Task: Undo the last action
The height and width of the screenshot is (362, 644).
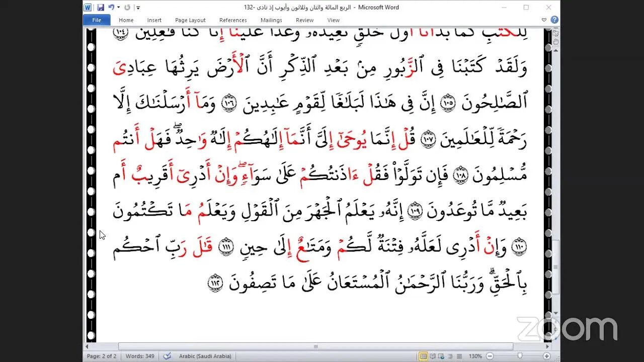Action: [x=111, y=8]
